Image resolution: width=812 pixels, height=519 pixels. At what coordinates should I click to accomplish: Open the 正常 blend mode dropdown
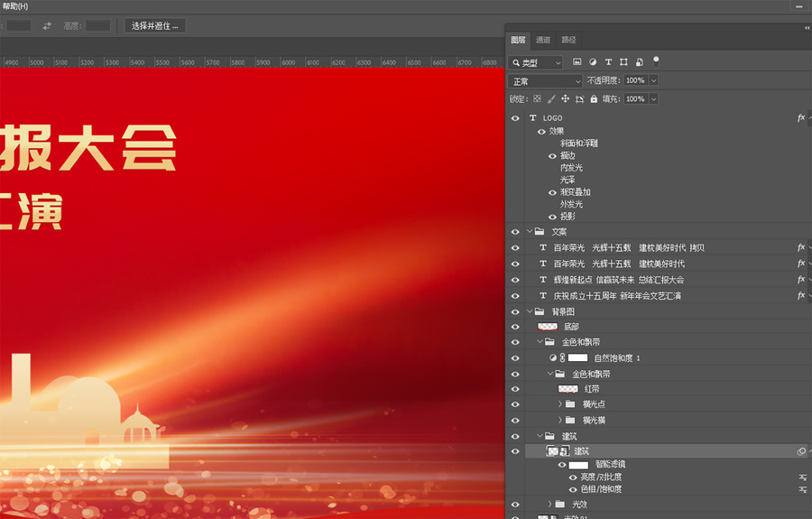[x=545, y=81]
